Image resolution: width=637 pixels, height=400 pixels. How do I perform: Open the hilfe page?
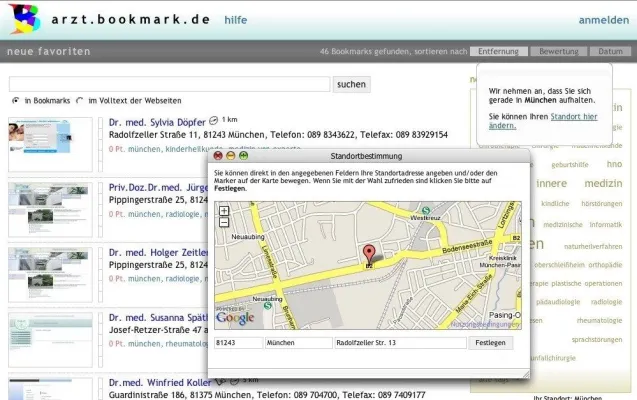236,20
